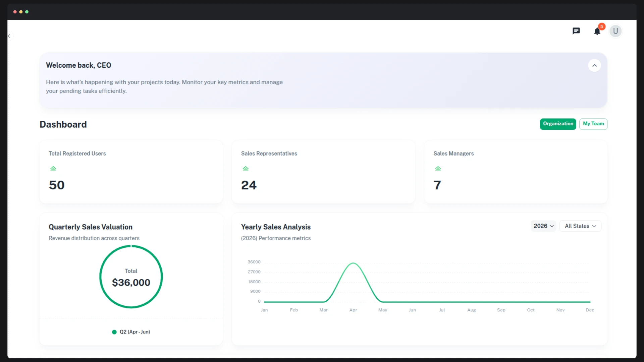Click the Welcome back, CEO heading

[x=78, y=65]
